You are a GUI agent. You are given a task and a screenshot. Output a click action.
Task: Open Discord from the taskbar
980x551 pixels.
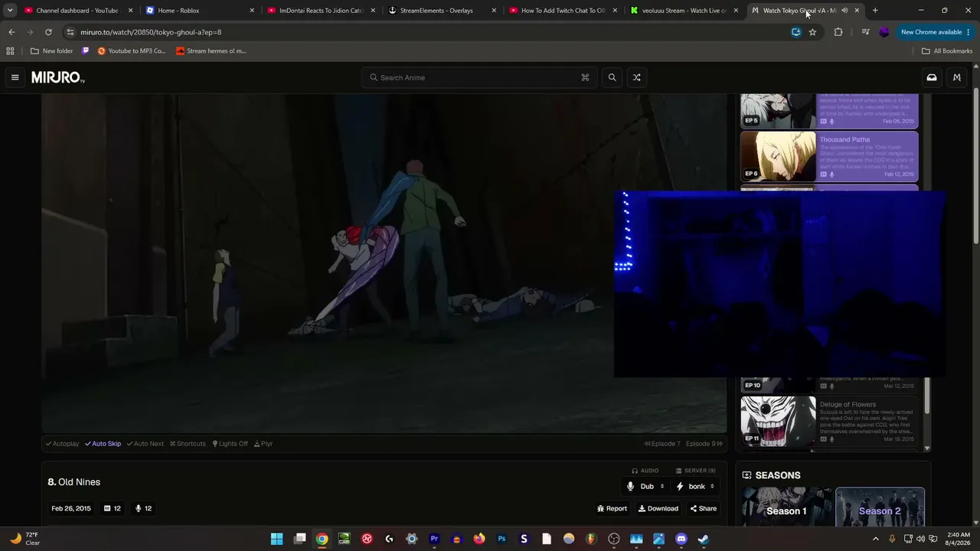681,539
